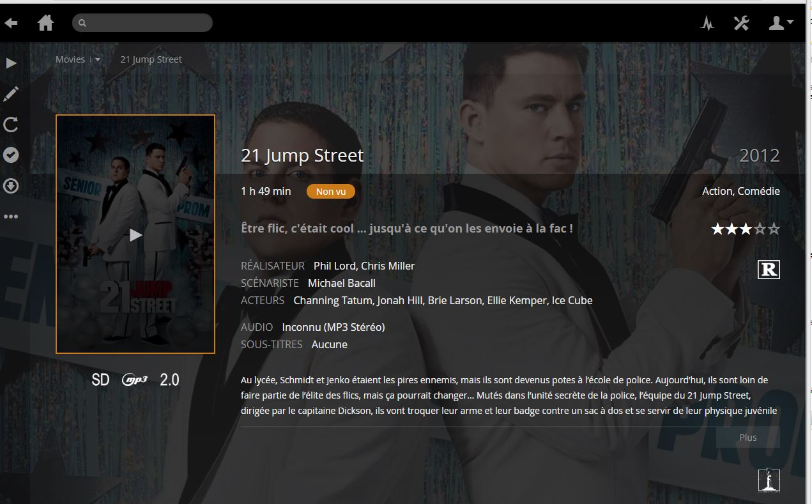Refresh metadata with the circular arrow icon

pyautogui.click(x=11, y=124)
